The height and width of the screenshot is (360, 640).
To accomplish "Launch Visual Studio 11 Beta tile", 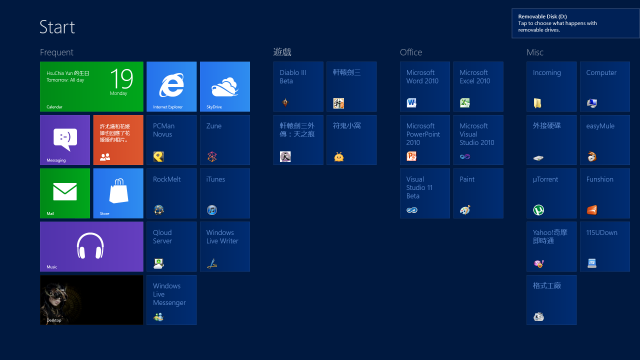I will (425, 193).
